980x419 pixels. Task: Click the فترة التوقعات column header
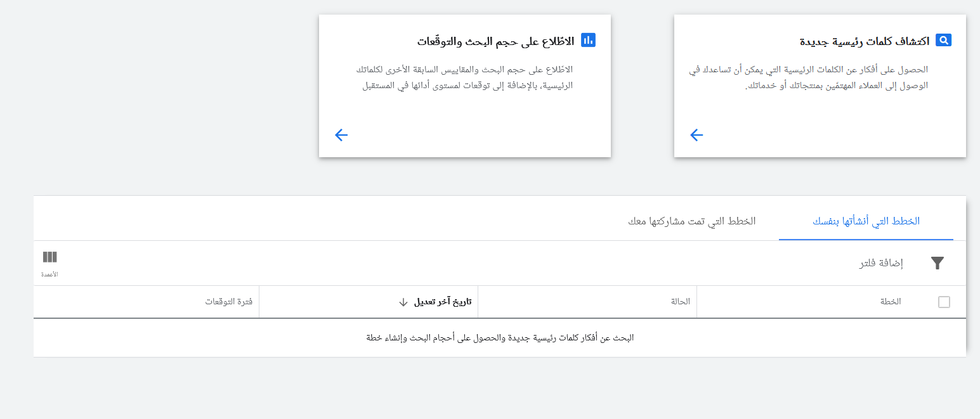(228, 302)
